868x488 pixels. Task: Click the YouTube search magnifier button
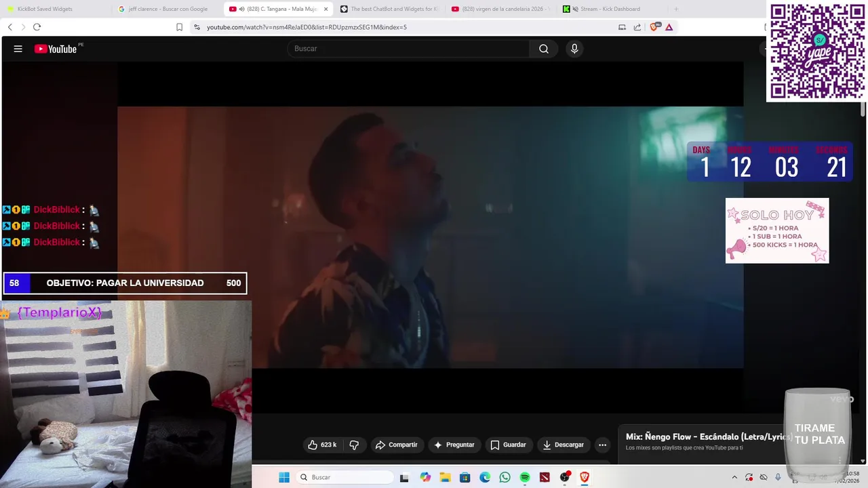(544, 49)
